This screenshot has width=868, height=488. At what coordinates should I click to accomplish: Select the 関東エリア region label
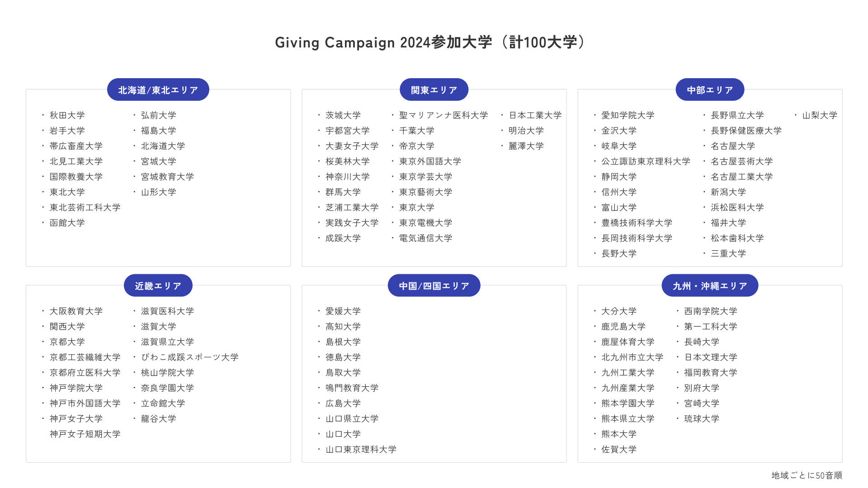click(x=434, y=90)
